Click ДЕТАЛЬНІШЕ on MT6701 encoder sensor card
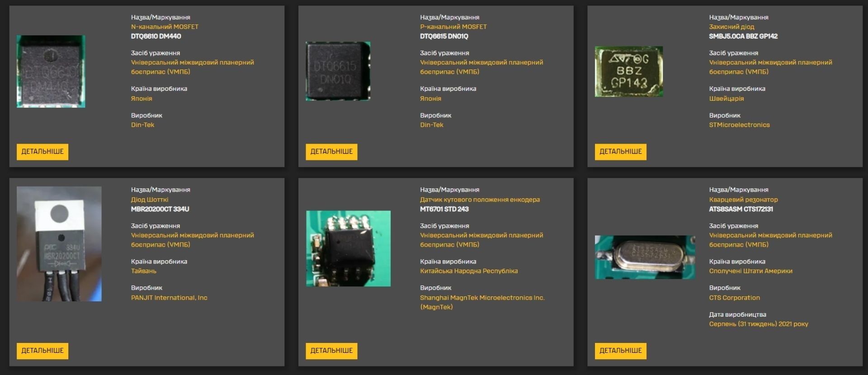This screenshot has width=868, height=375. [x=331, y=351]
